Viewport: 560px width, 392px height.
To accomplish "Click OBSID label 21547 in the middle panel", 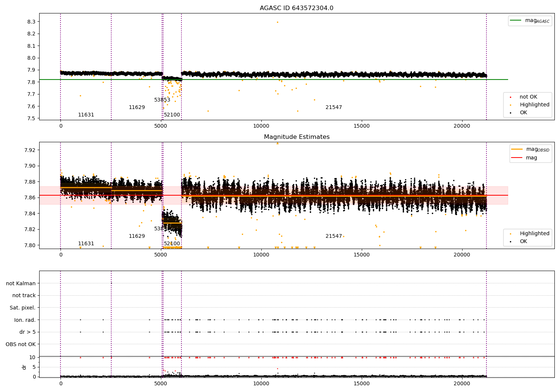I will [x=334, y=236].
